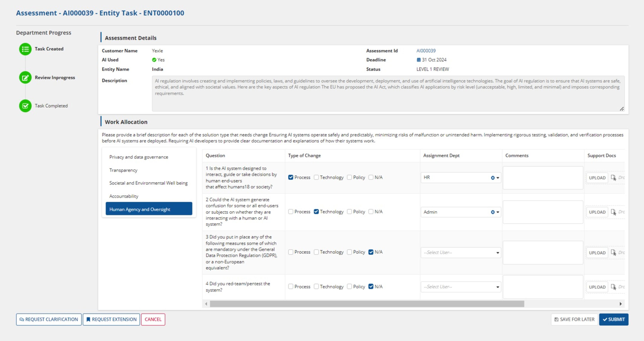Click the file drop icon for question 1

click(x=613, y=177)
